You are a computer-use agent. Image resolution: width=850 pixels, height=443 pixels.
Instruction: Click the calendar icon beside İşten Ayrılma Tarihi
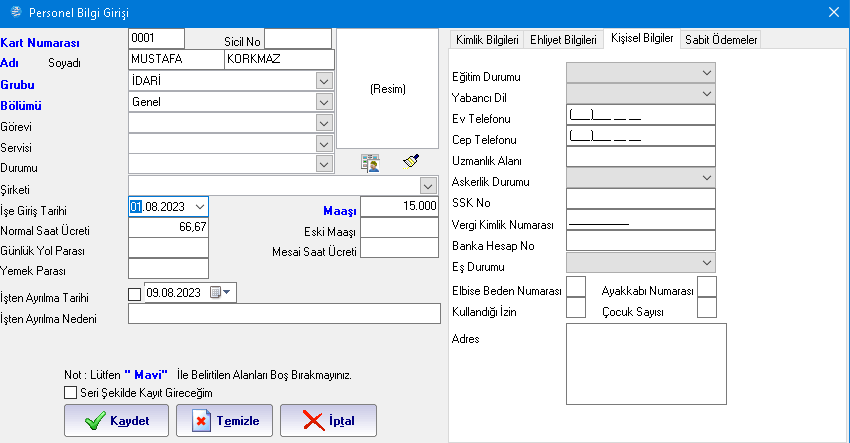tap(218, 293)
